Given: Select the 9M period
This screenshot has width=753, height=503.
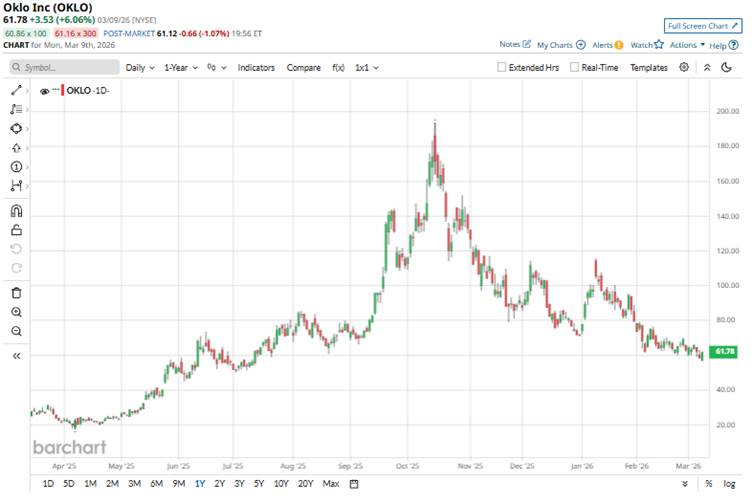Looking at the screenshot, I should [x=179, y=484].
